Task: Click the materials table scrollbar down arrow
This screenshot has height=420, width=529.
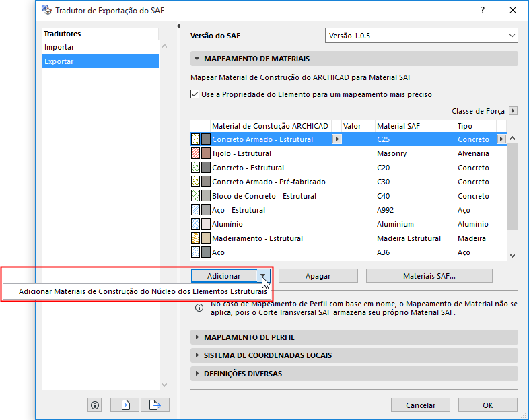Action: pos(512,256)
